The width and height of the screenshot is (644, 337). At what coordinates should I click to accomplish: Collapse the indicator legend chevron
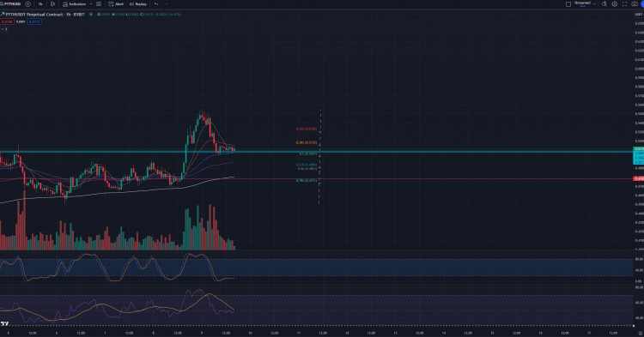coord(3,29)
